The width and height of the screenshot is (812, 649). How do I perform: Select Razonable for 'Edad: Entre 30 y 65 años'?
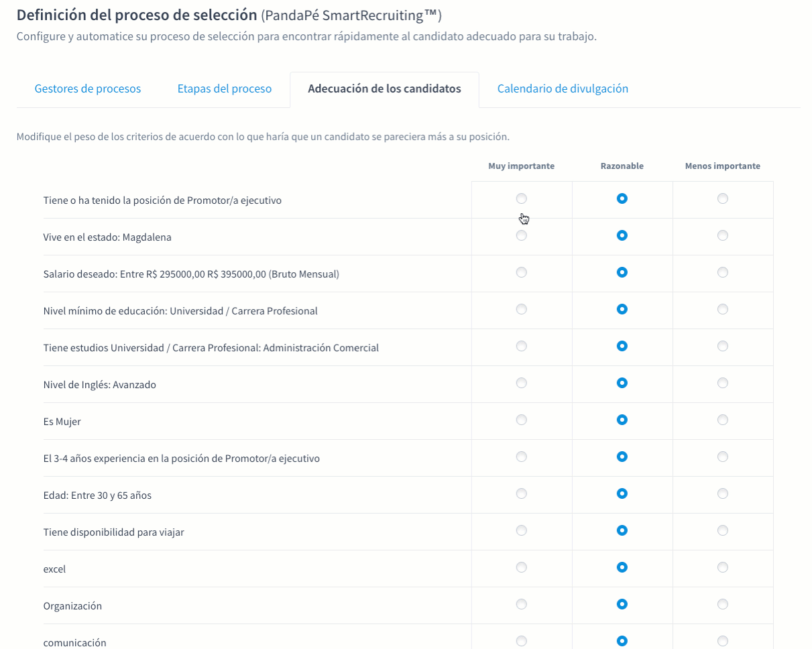[x=622, y=493]
